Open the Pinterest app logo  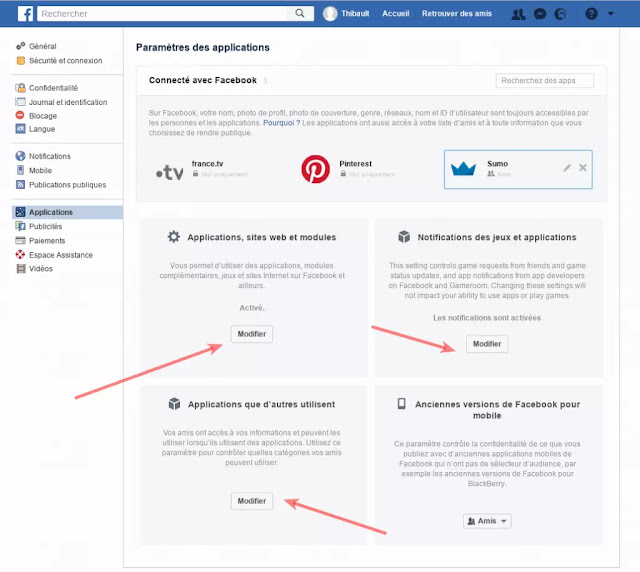pyautogui.click(x=316, y=169)
